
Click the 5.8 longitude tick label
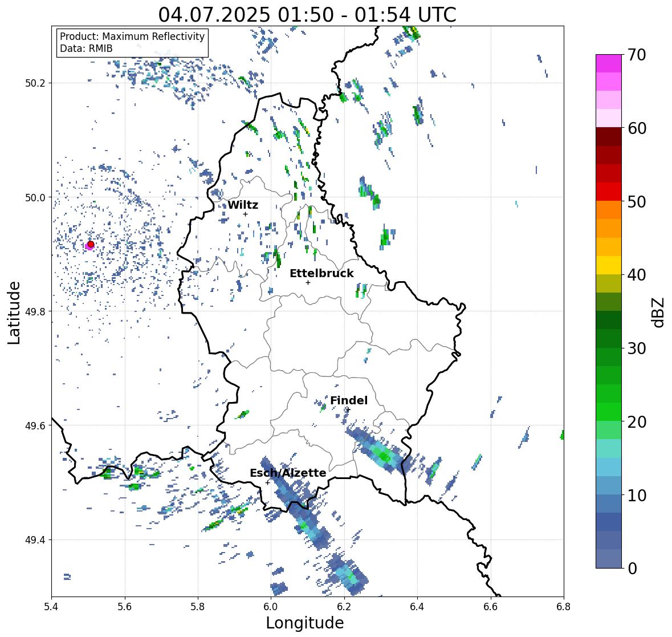click(198, 607)
